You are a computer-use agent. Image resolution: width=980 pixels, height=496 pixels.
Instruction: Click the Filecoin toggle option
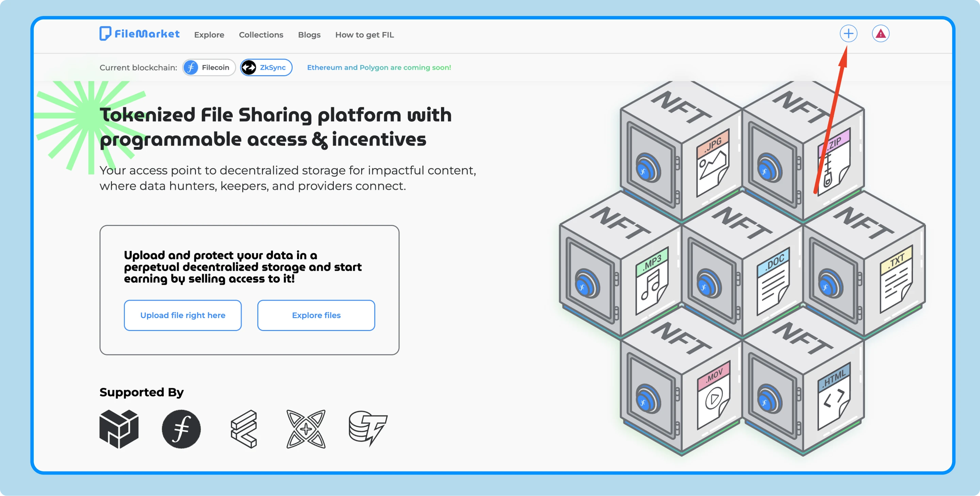pos(207,67)
